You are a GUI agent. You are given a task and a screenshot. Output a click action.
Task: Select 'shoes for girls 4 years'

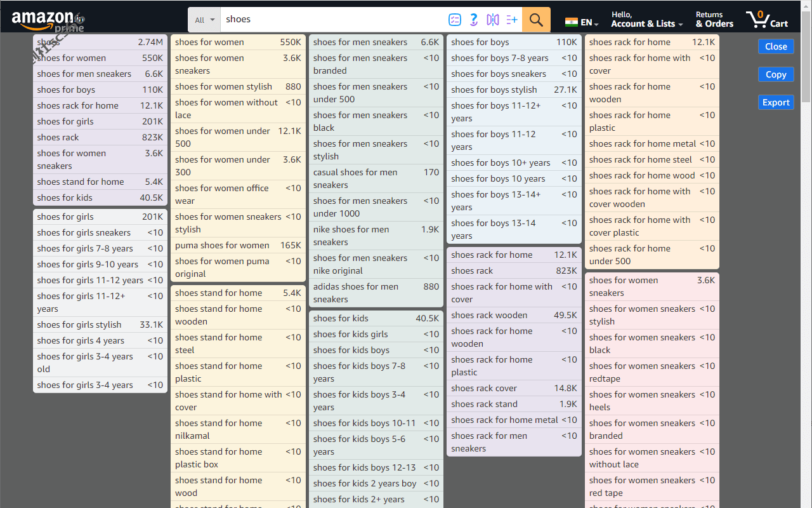(100, 340)
